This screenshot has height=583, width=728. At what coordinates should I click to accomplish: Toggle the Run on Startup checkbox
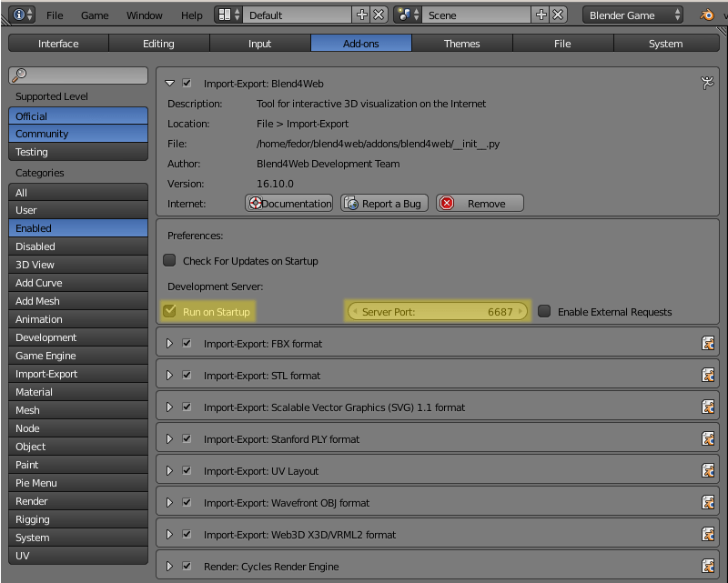pyautogui.click(x=169, y=311)
